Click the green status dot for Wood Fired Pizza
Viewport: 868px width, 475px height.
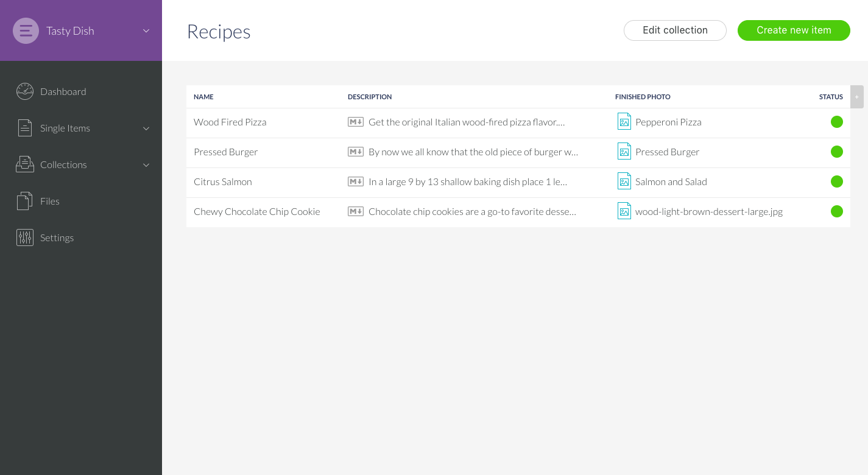point(837,122)
